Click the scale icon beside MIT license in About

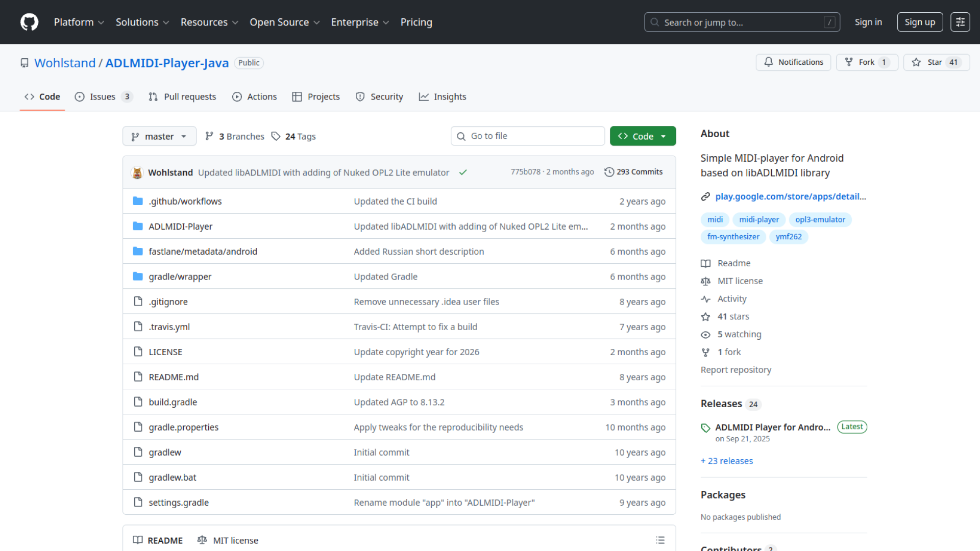[x=705, y=281]
